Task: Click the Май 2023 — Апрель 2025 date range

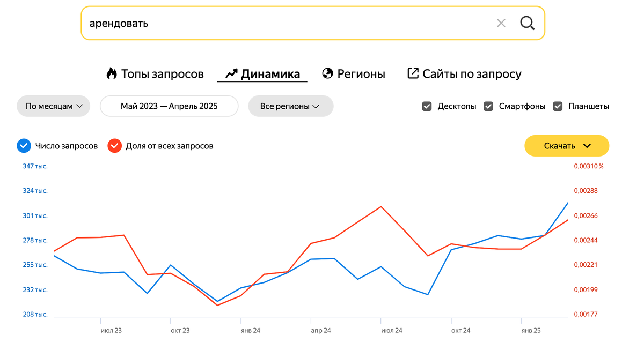Action: coord(169,106)
